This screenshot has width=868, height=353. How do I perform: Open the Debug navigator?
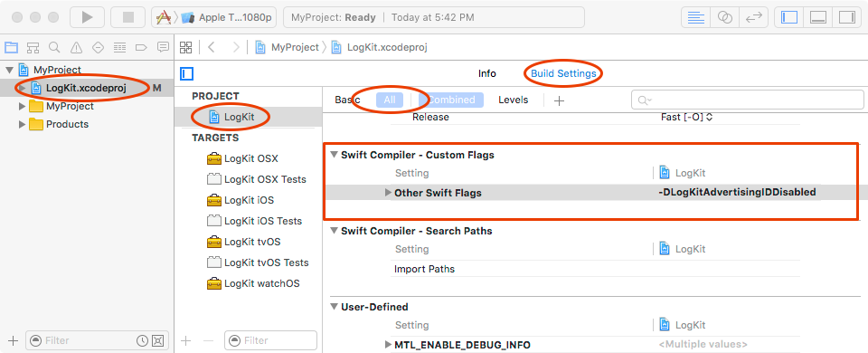point(119,47)
